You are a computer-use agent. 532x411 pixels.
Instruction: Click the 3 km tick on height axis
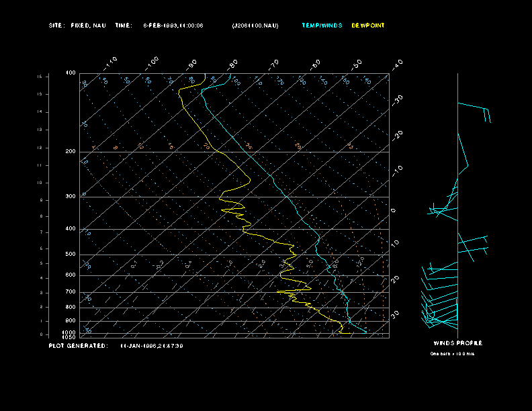[x=42, y=293]
